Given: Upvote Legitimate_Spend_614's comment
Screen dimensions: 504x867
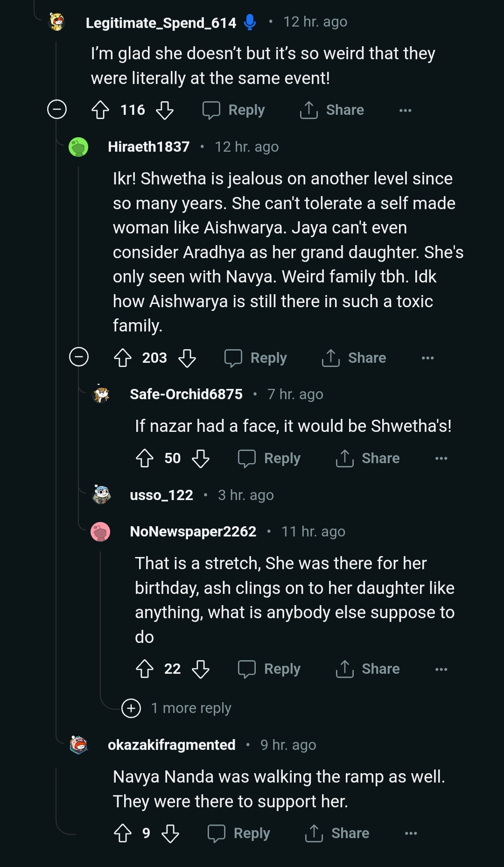Looking at the screenshot, I should (x=100, y=110).
